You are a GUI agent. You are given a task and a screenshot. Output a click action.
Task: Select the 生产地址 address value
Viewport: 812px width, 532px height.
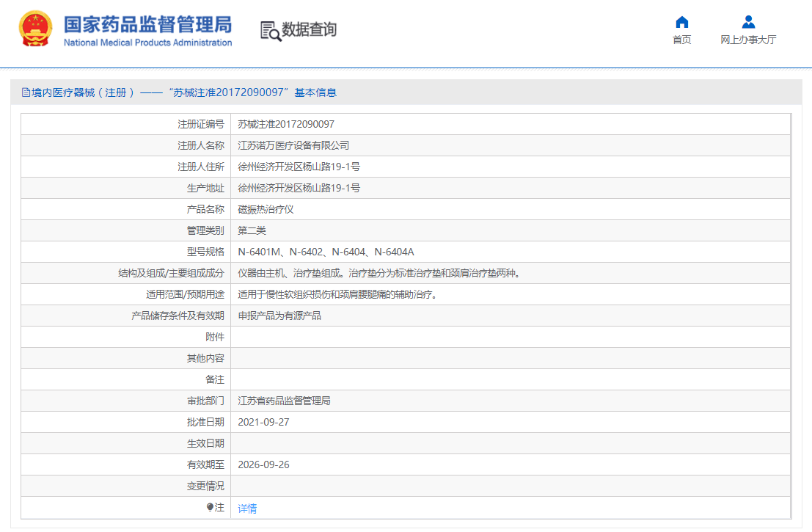299,188
